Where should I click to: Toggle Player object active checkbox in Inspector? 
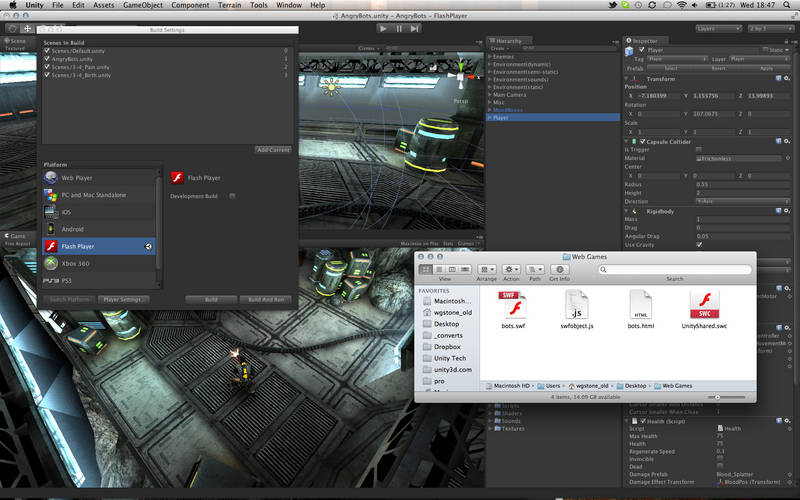point(642,50)
